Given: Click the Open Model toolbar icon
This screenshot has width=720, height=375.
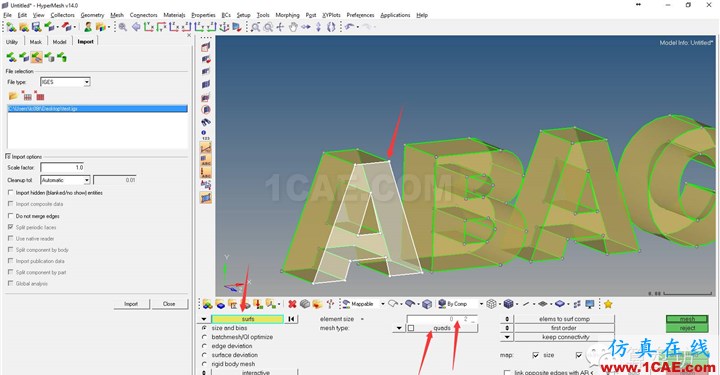Looking at the screenshot, I should [x=24, y=27].
